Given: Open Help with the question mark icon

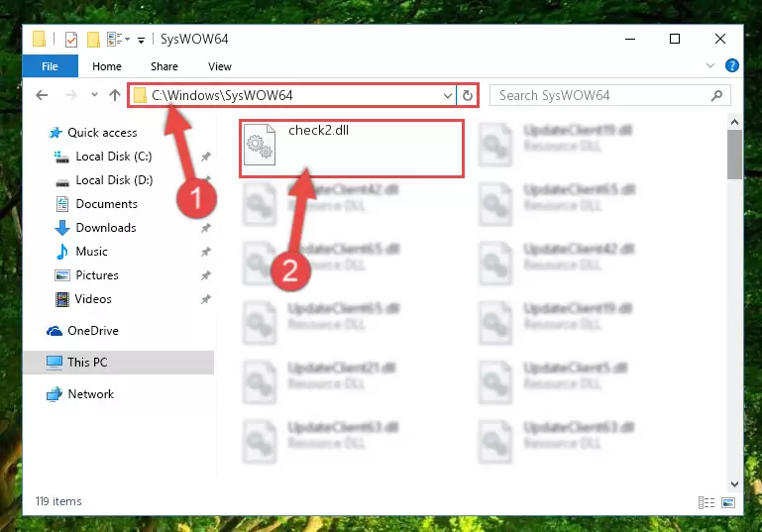Looking at the screenshot, I should coord(731,65).
